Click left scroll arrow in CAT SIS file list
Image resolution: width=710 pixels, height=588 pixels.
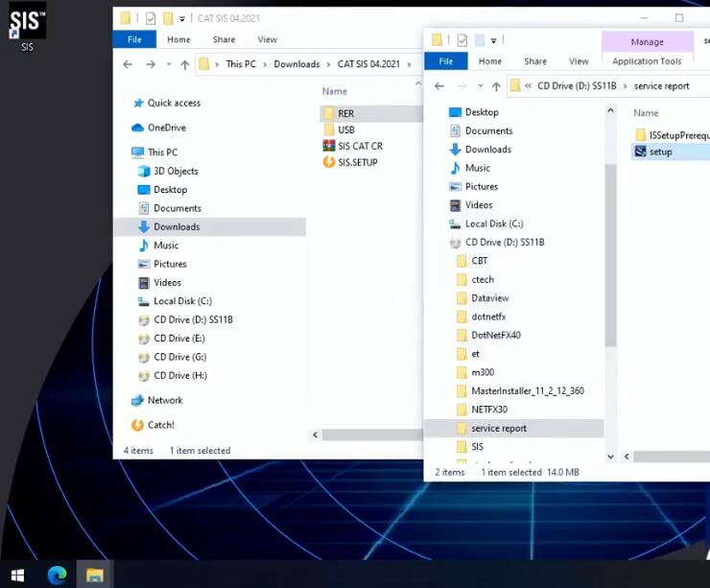315,435
